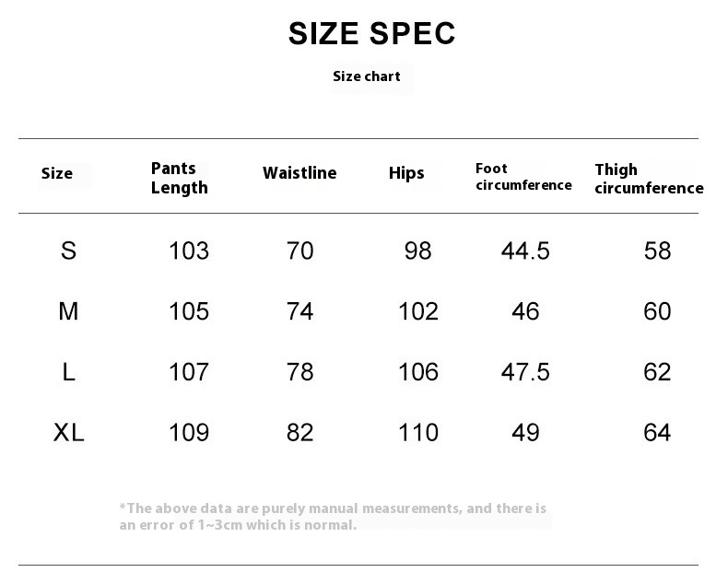Image resolution: width=728 pixels, height=584 pixels.
Task: Select pants length value 103
Action: [x=189, y=251]
